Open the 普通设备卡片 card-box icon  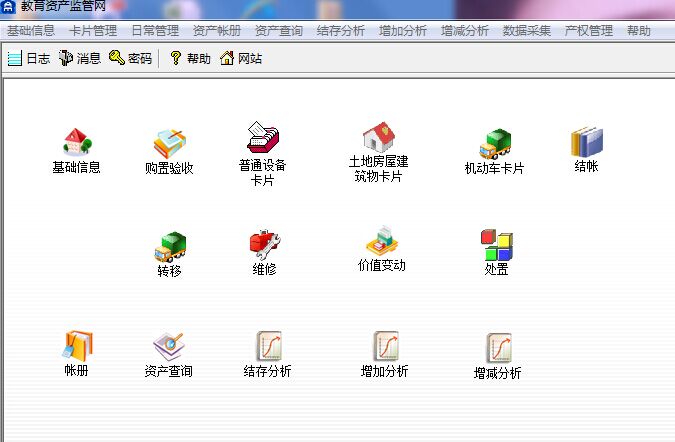click(263, 137)
